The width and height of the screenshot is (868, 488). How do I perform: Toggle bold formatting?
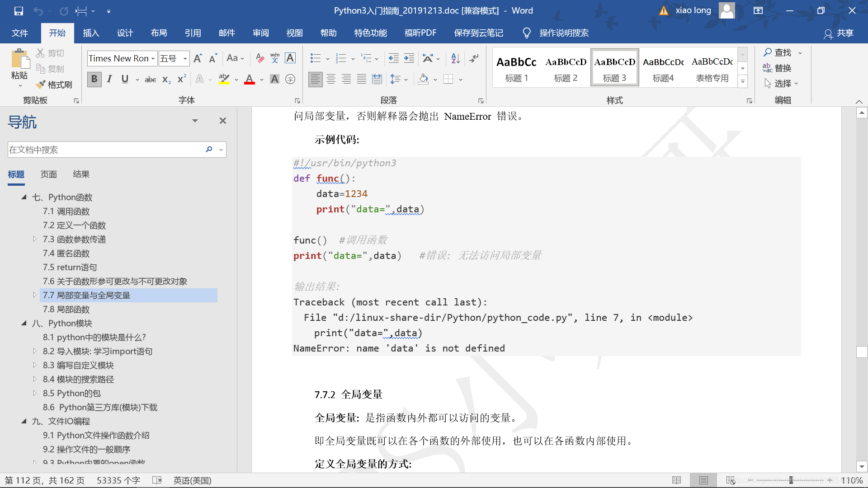coord(94,79)
